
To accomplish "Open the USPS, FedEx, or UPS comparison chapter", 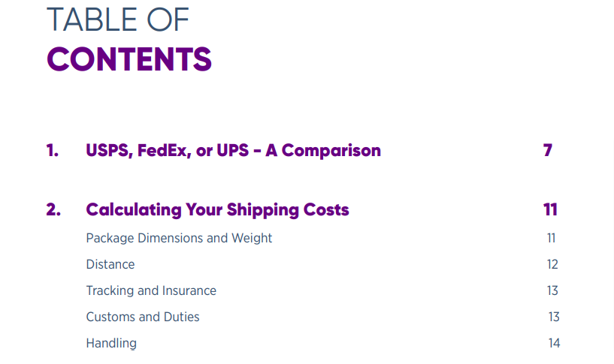I will (x=233, y=151).
